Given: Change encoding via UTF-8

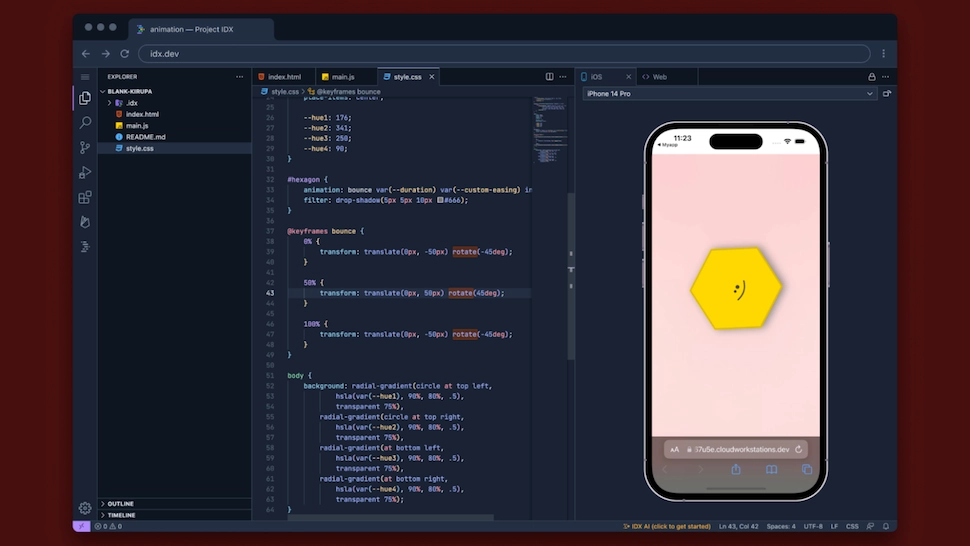Looking at the screenshot, I should click(x=813, y=526).
